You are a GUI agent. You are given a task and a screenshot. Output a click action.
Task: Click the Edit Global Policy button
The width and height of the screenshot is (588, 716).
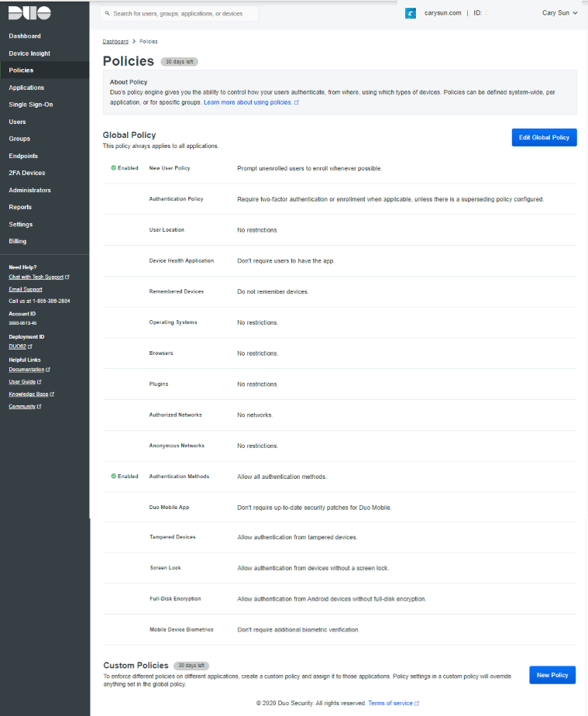(544, 137)
